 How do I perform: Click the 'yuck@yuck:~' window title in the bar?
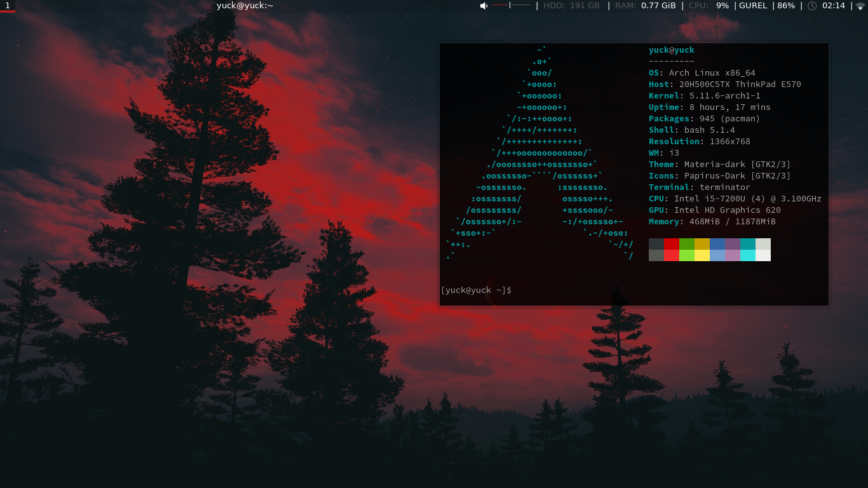(x=245, y=6)
